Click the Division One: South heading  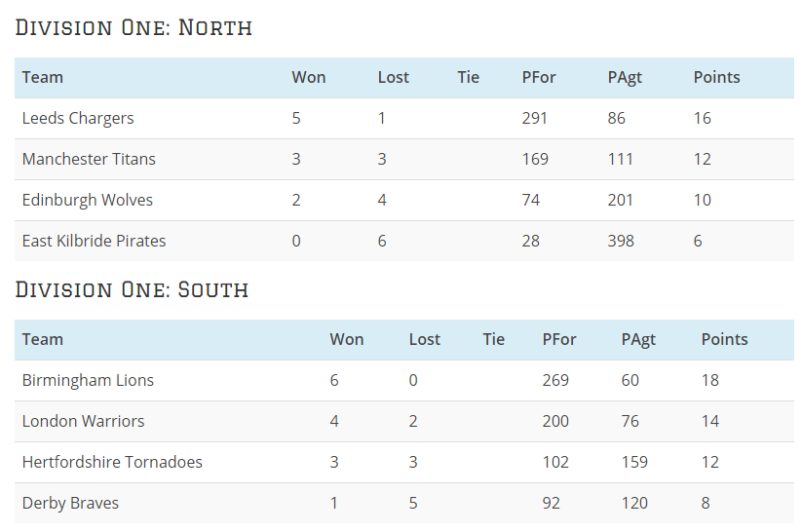pyautogui.click(x=132, y=289)
